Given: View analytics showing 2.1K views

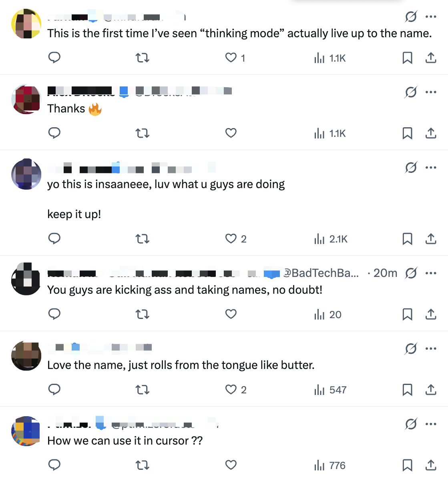Looking at the screenshot, I should coord(331,239).
